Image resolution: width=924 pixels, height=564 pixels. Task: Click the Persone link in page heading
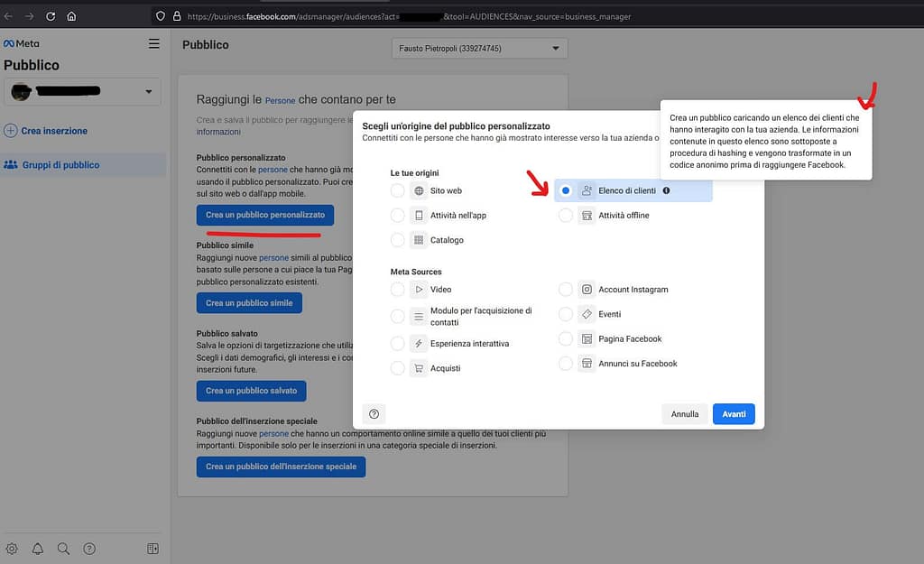pyautogui.click(x=280, y=101)
